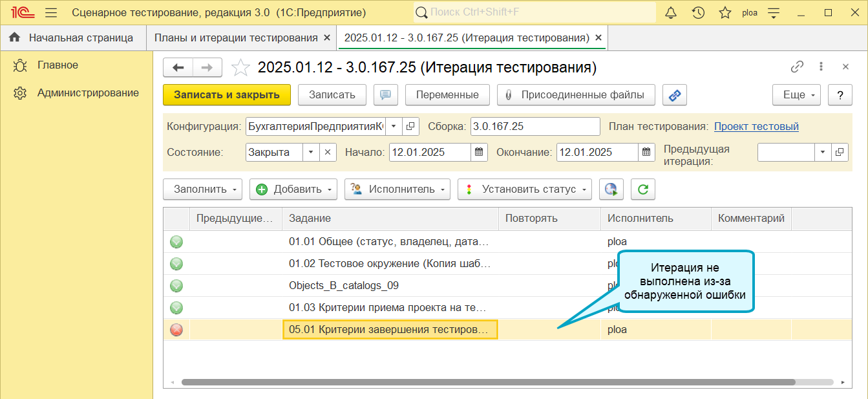Open the three-dot form menu
This screenshot has height=399, width=868.
coord(821,67)
